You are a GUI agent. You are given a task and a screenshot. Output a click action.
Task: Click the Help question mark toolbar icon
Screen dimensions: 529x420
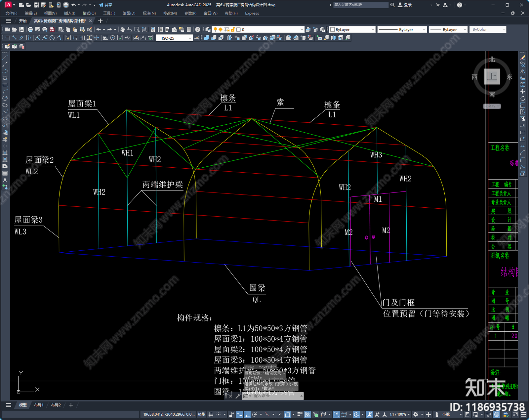[198, 29]
